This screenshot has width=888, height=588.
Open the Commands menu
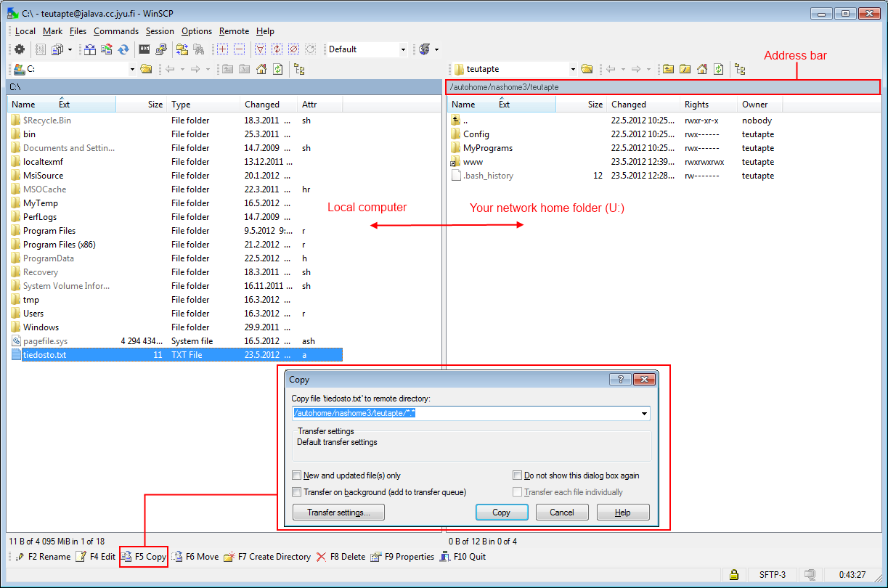(116, 31)
